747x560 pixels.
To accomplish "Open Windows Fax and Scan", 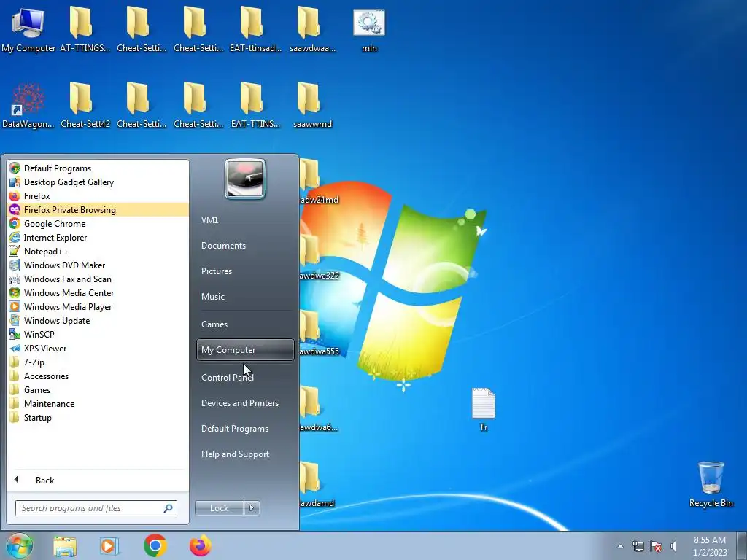I will tap(98, 279).
